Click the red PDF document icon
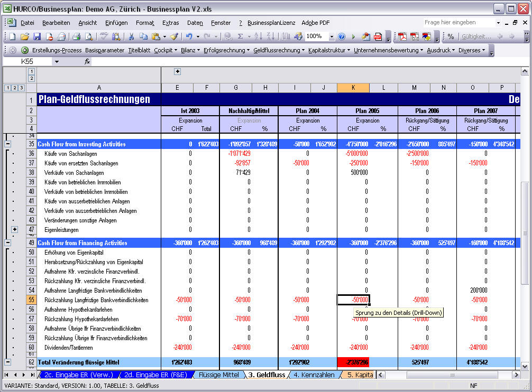The image size is (532, 392). tap(378, 36)
